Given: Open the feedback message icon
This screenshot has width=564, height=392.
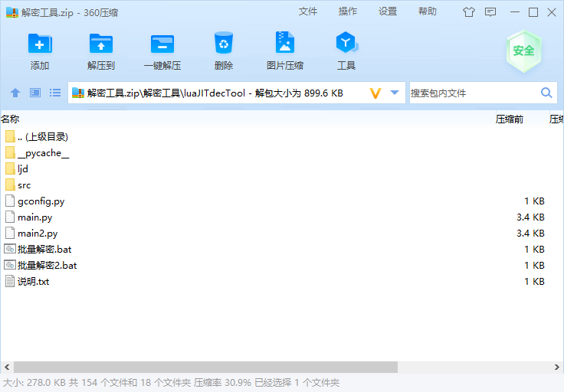Looking at the screenshot, I should pyautogui.click(x=490, y=12).
